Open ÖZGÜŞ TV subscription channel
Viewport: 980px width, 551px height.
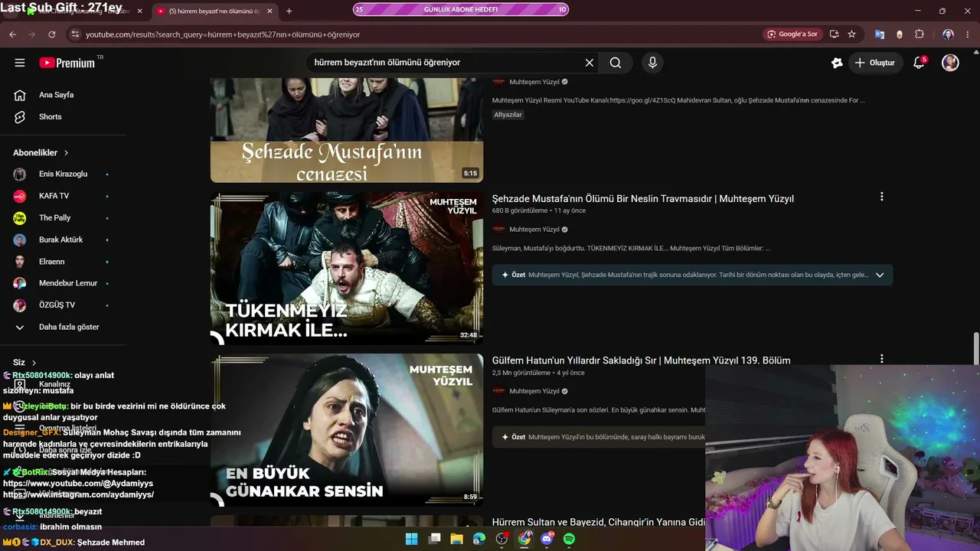(x=63, y=305)
